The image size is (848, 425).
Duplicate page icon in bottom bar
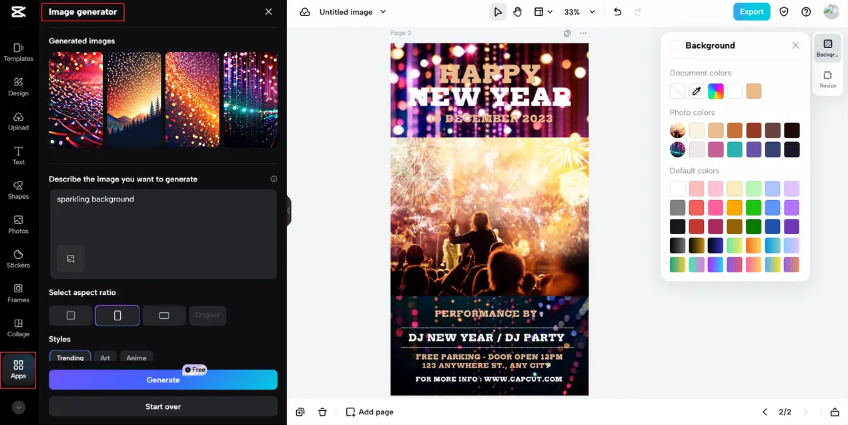click(300, 412)
